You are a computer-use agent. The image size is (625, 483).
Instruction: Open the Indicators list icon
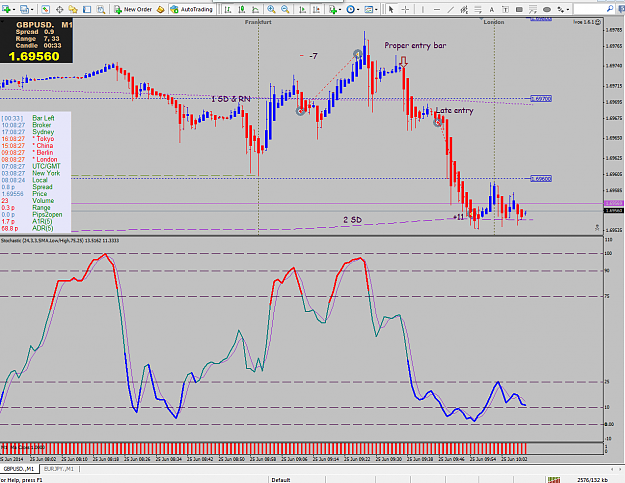tap(332, 9)
